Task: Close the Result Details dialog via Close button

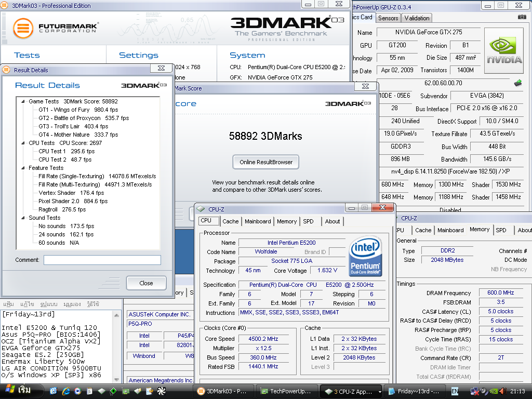Action: pos(146,283)
